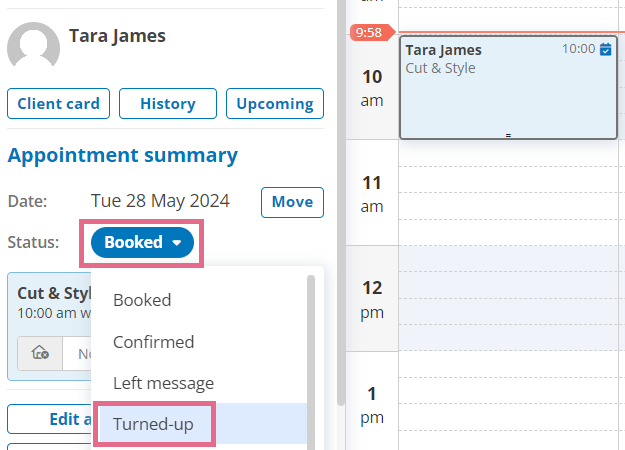Click Tara James's profile avatar
Viewport: 625px width, 450px height.
[33, 47]
